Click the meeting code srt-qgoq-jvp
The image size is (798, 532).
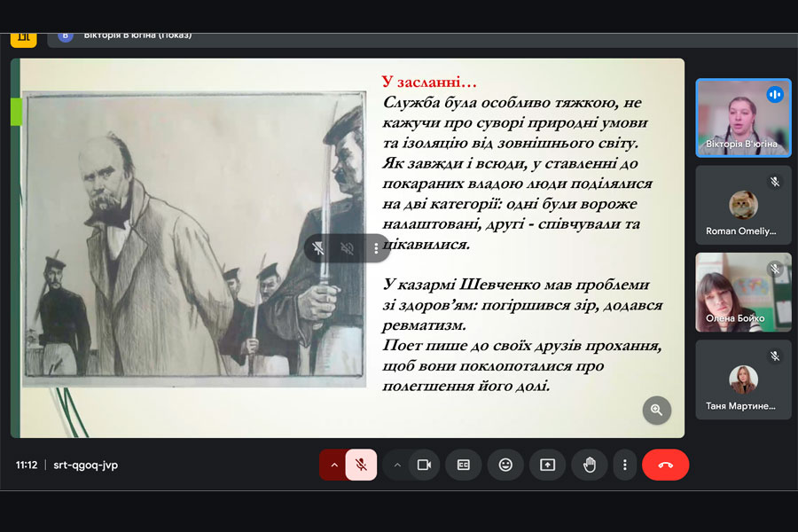85,465
